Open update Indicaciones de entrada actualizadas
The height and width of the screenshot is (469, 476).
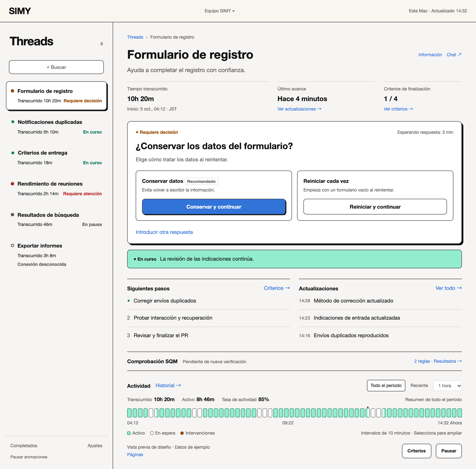click(380, 318)
